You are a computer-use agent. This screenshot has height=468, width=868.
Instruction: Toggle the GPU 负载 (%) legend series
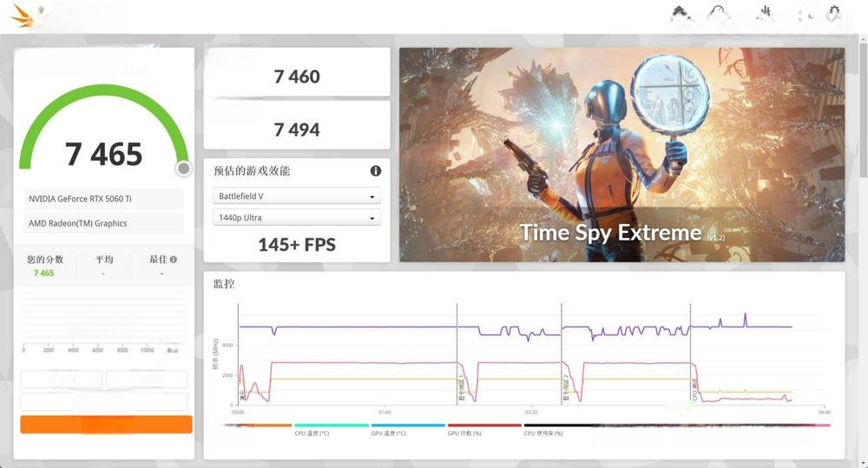(x=483, y=429)
